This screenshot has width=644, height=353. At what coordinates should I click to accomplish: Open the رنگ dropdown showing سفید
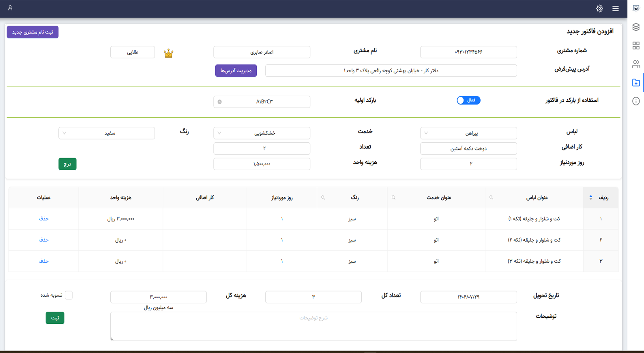pyautogui.click(x=106, y=133)
